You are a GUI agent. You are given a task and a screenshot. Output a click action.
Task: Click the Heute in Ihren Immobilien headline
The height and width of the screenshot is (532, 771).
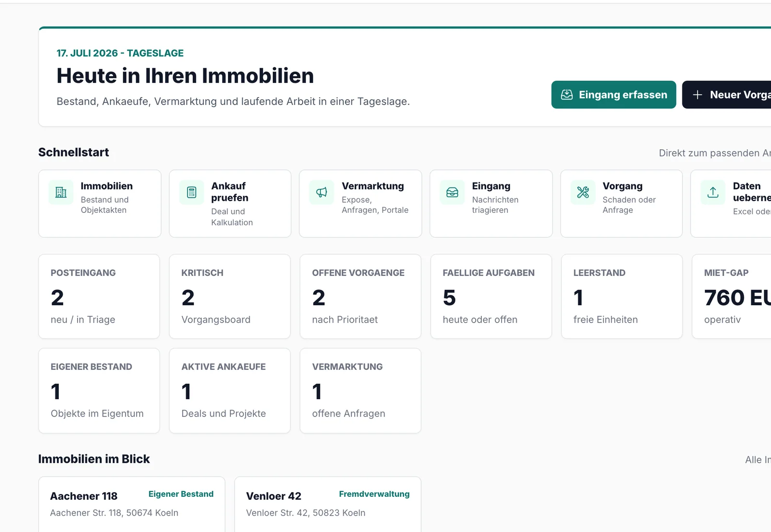(x=185, y=76)
